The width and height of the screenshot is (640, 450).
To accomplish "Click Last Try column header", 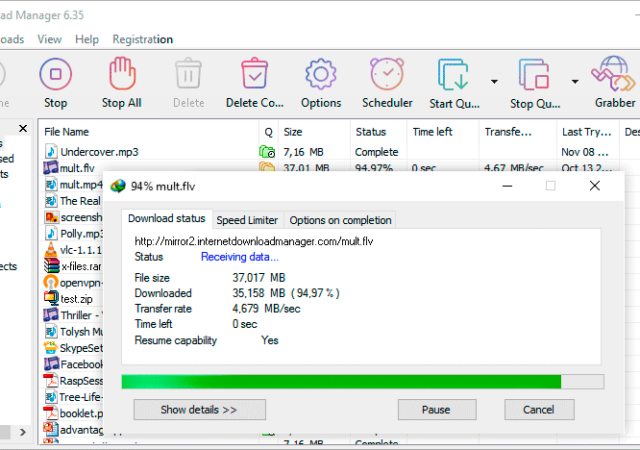I will pos(588,132).
